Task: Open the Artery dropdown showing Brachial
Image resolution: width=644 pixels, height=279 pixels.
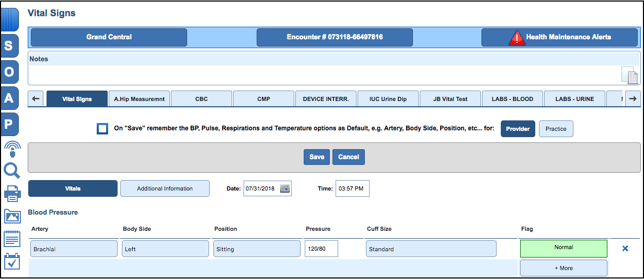Action: 74,249
